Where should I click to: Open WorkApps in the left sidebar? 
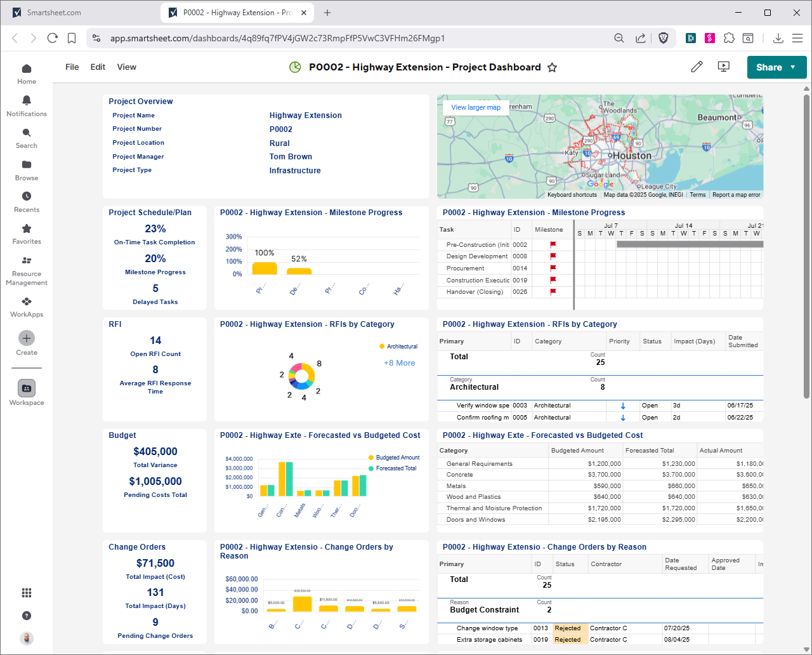[27, 302]
